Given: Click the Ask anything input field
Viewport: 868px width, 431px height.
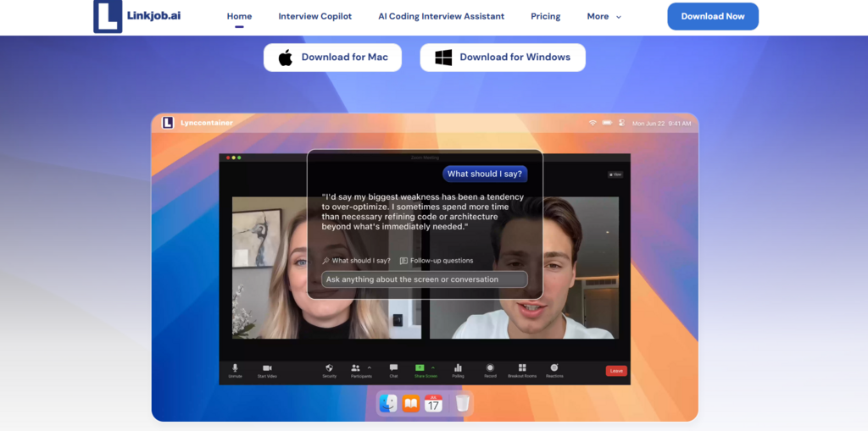Looking at the screenshot, I should [x=425, y=279].
